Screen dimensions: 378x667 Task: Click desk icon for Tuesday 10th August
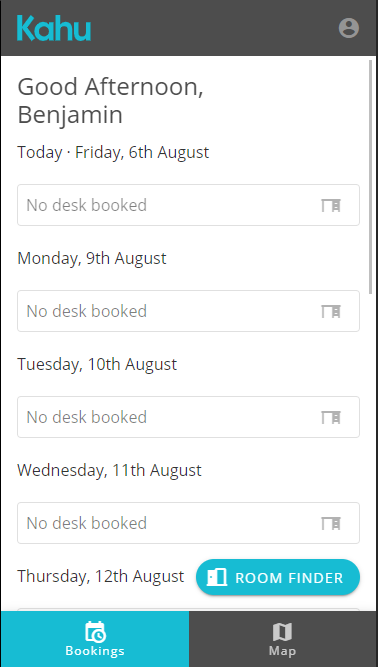tap(331, 417)
